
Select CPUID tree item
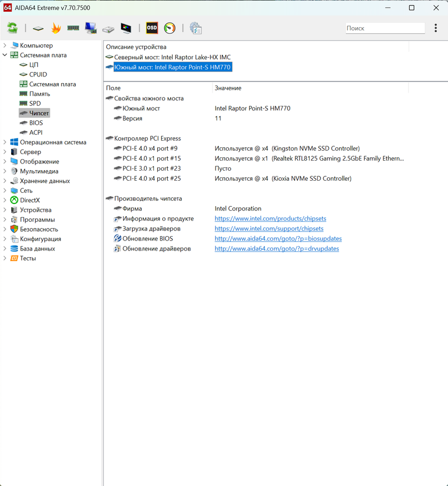38,74
